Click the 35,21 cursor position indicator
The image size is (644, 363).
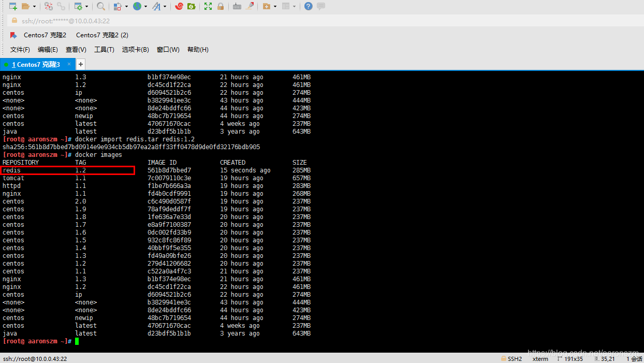pos(604,358)
